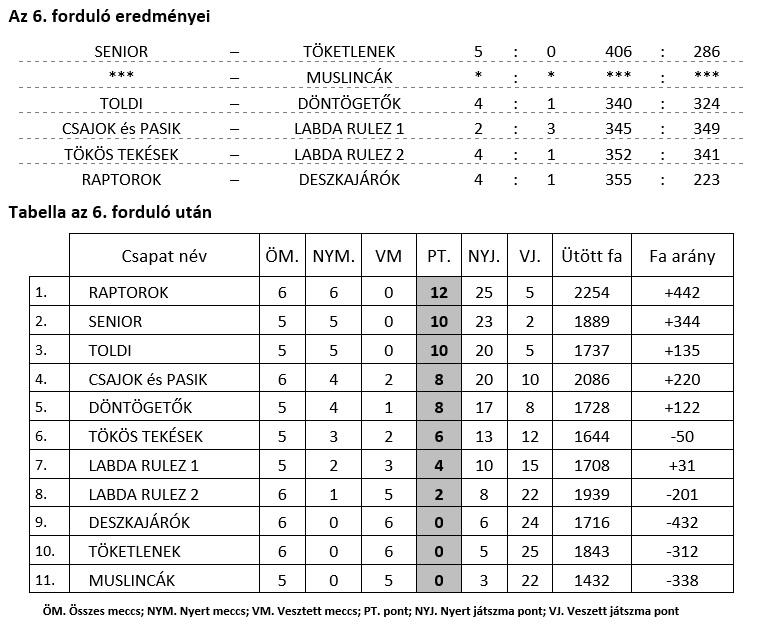This screenshot has height=629, width=757.
Task: Click the 'PT.' column header
Action: pos(439,256)
